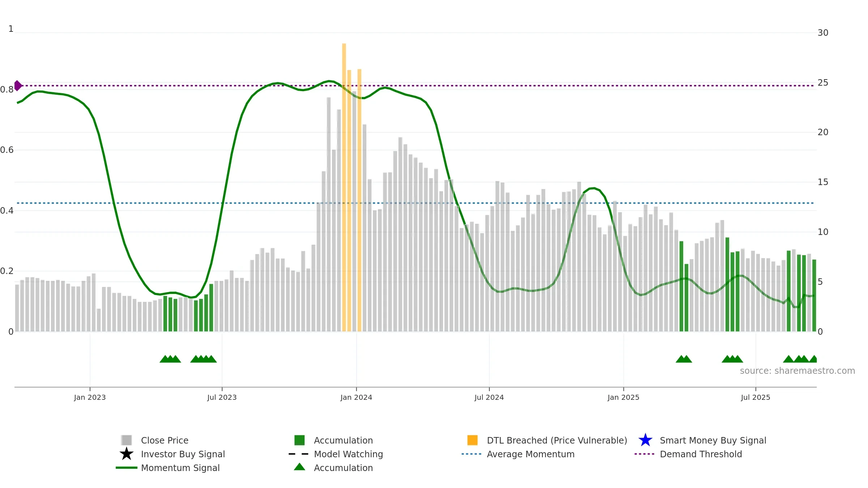Toggle DTL Breached (Price Vulnerable) legend entry
Image resolution: width=868 pixels, height=488 pixels.
[547, 440]
